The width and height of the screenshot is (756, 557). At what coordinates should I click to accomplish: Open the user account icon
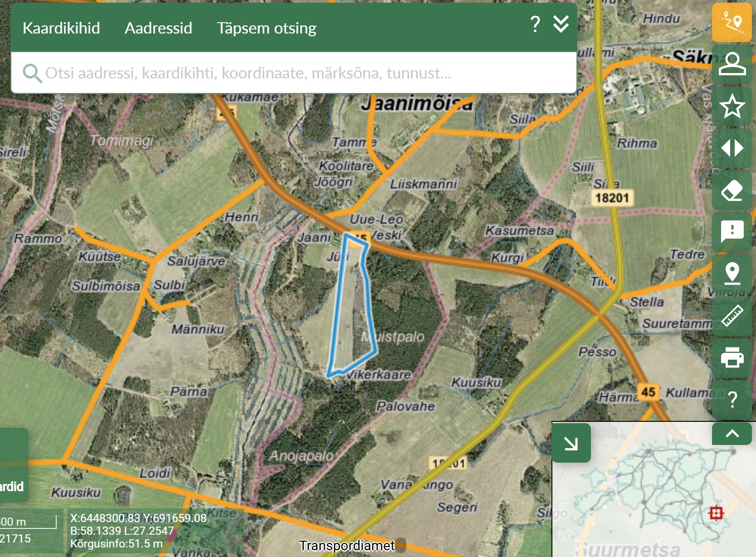[x=732, y=64]
